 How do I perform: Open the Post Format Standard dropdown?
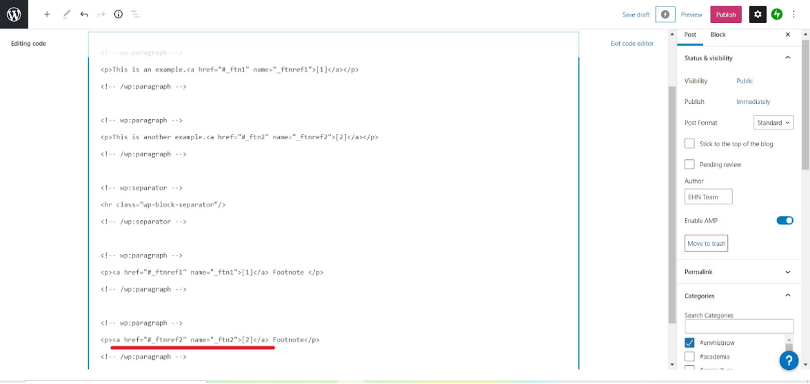click(x=773, y=122)
